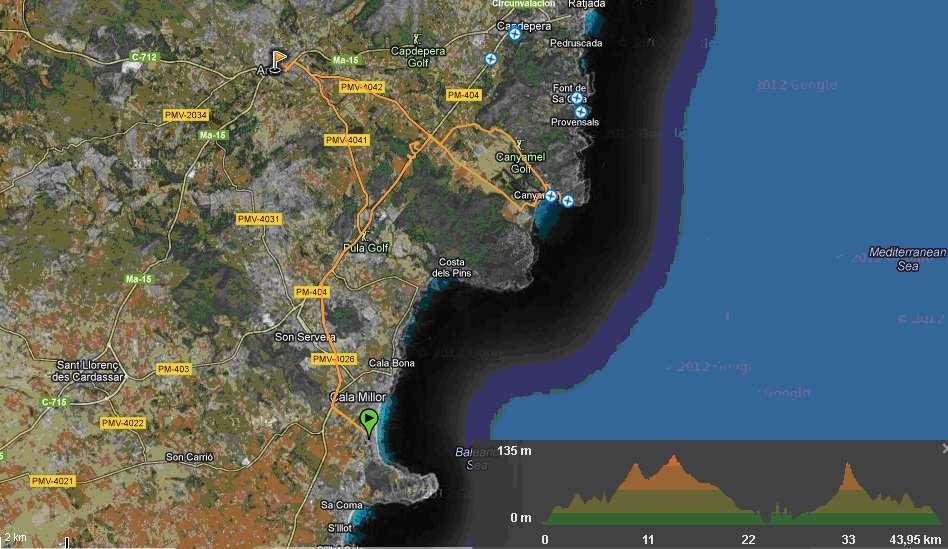
Task: Click the PMV-4041 road label
Action: click(347, 140)
